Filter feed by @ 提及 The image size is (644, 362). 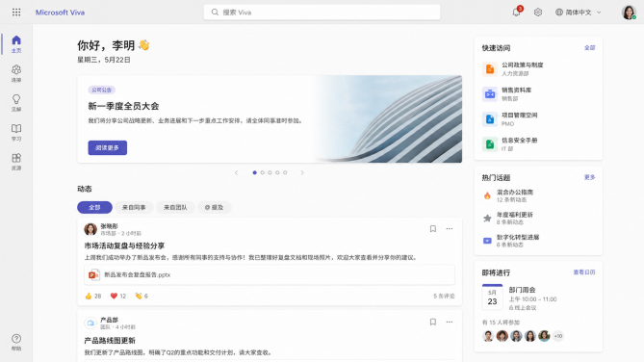pyautogui.click(x=214, y=208)
